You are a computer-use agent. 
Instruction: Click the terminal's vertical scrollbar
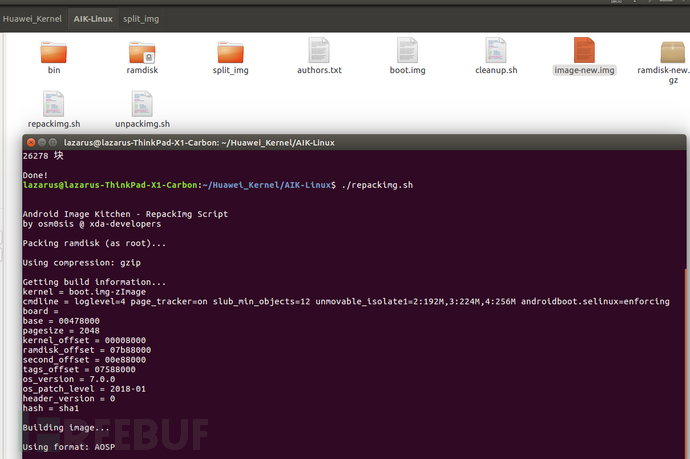[686, 364]
